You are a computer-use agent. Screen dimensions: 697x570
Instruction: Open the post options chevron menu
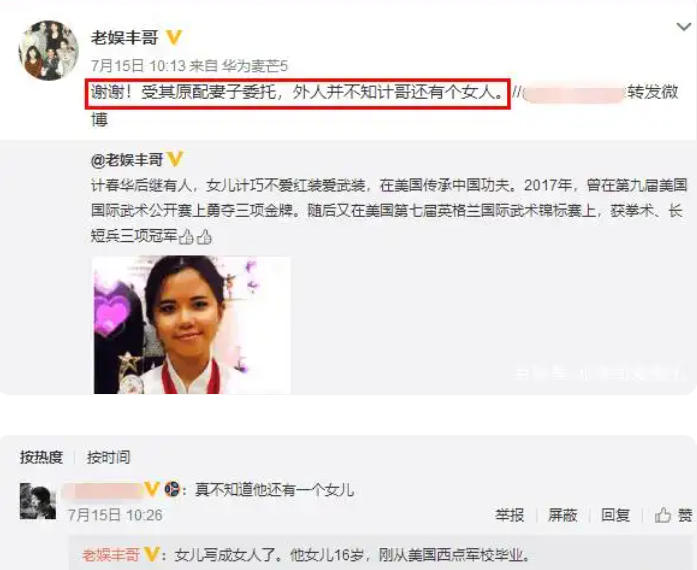(x=683, y=28)
